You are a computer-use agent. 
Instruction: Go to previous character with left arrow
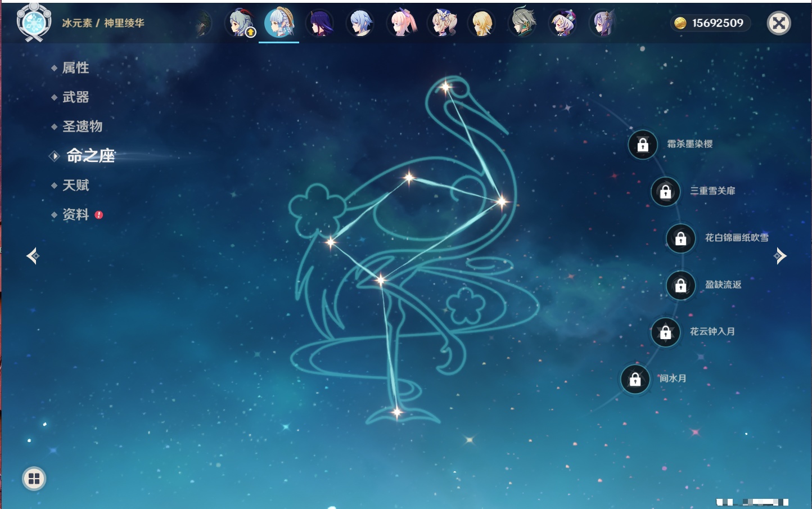click(33, 256)
